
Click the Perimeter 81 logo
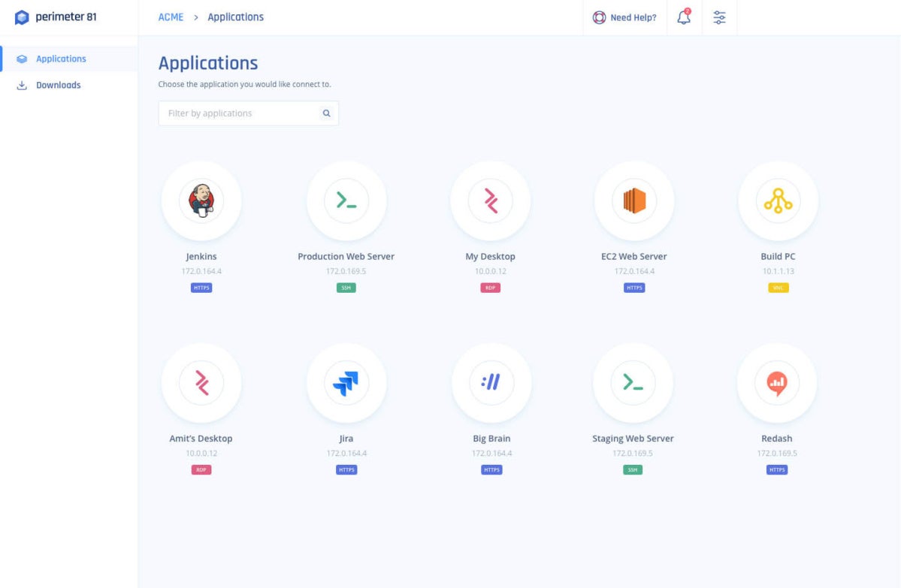[56, 17]
